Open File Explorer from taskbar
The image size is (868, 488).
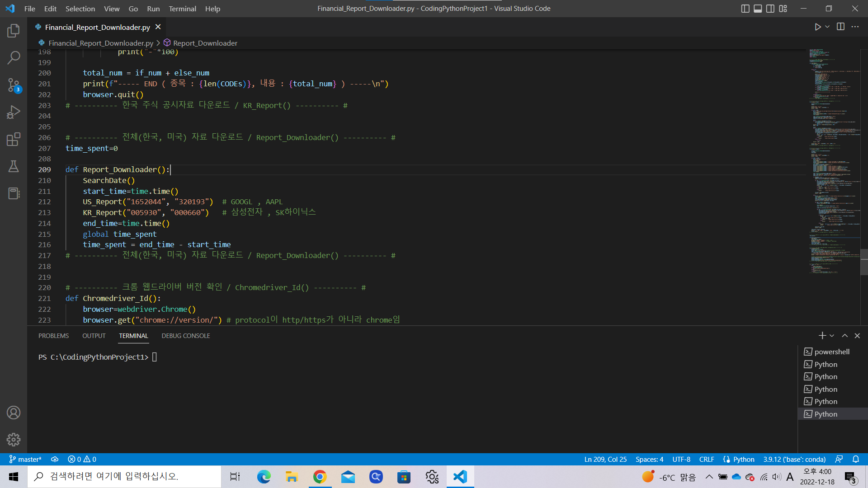click(x=292, y=477)
